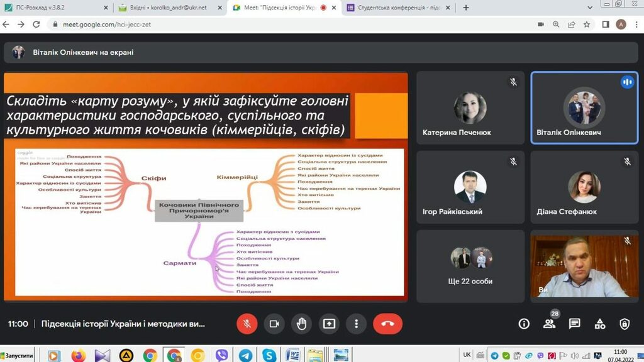Open a new browser tab with plus button
644x362 pixels.
click(466, 8)
